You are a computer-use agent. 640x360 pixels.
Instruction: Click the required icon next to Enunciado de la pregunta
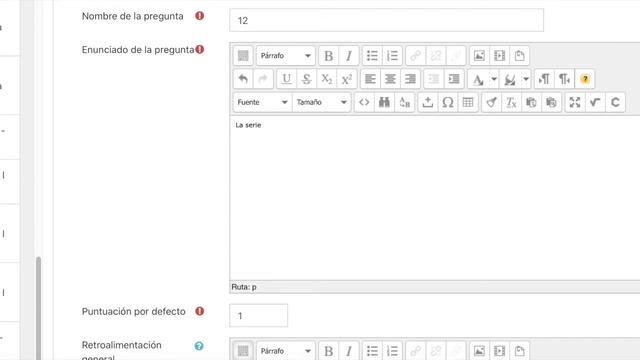coord(200,49)
